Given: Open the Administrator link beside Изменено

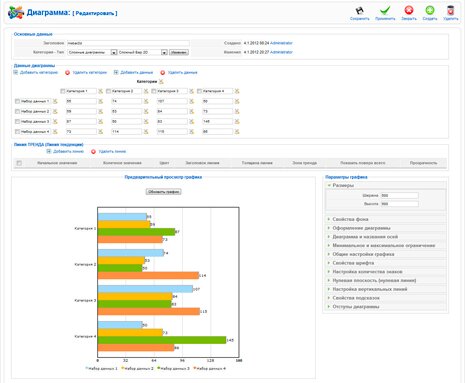Looking at the screenshot, I should 281,52.
